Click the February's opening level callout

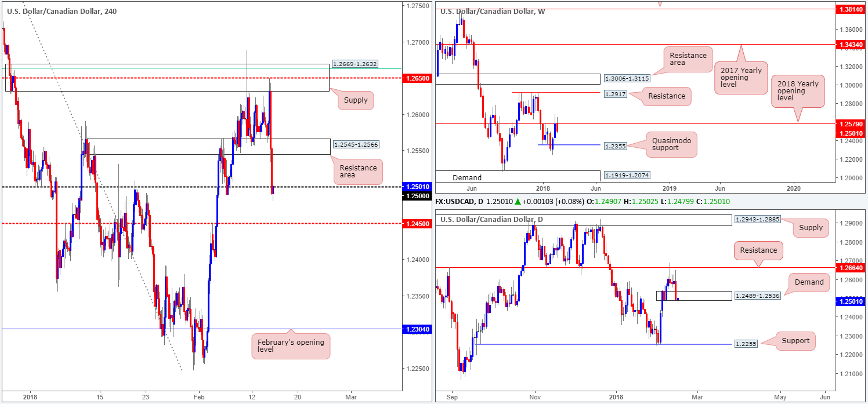pos(290,346)
